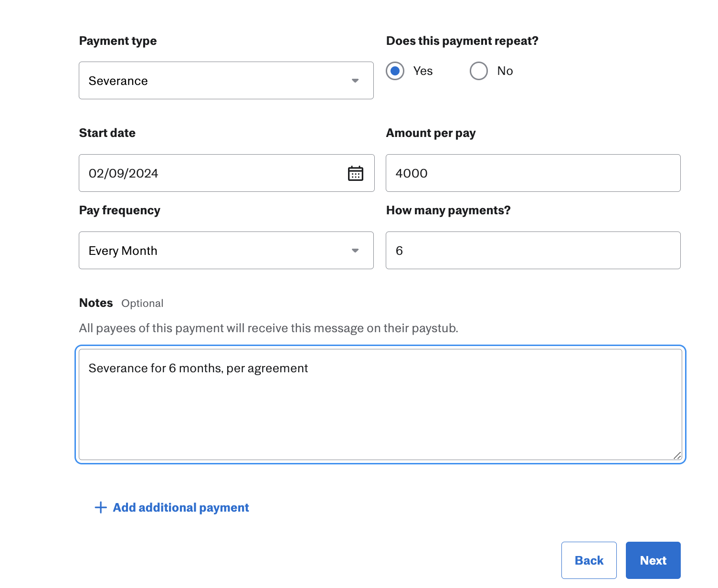Click the Pay frequency label
This screenshot has height=588, width=718.
(120, 210)
